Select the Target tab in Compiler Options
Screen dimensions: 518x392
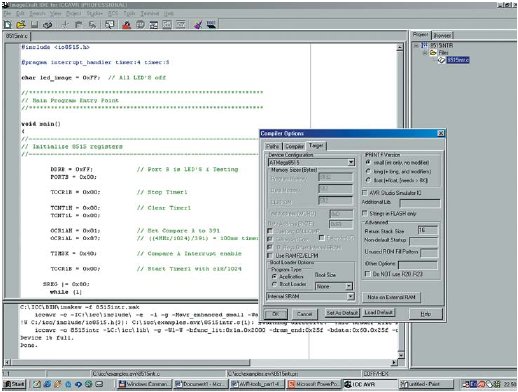pos(316,146)
